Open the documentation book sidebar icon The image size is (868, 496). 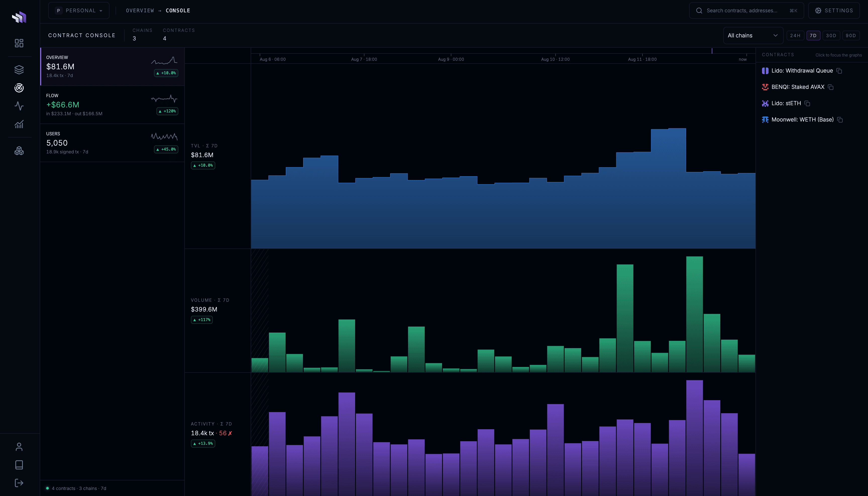point(19,465)
